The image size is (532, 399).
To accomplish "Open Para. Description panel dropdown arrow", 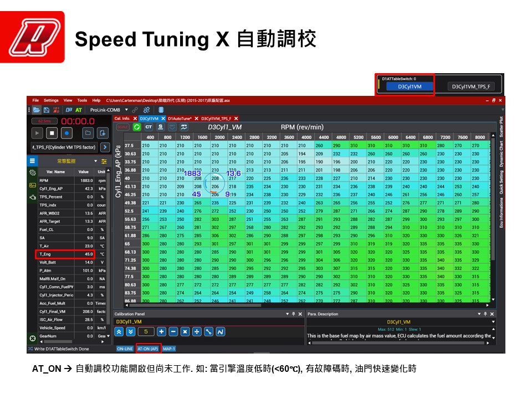I will 479,314.
